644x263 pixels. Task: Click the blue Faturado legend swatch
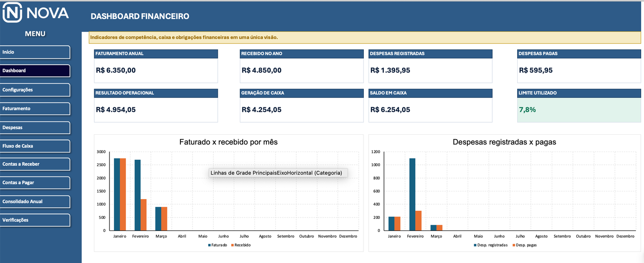[x=209, y=245]
